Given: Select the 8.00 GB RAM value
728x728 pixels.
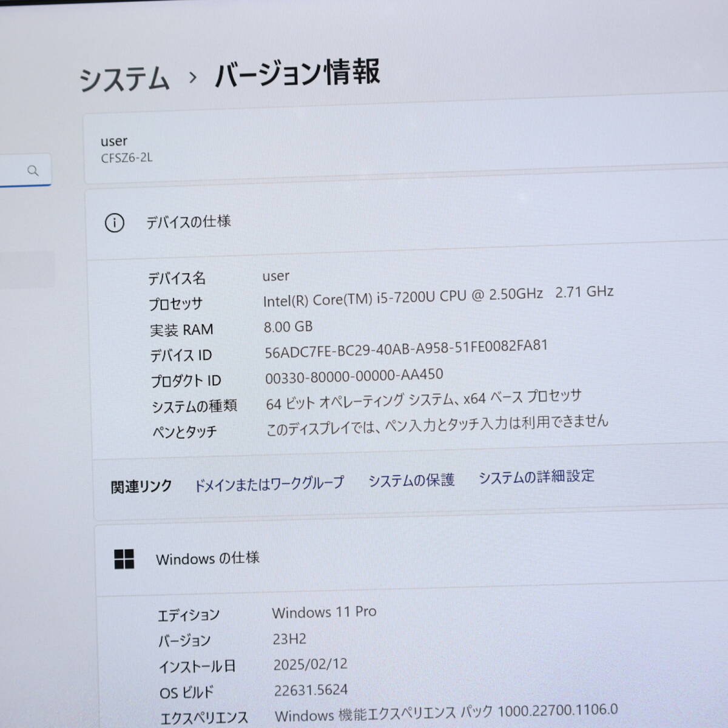Looking at the screenshot, I should [x=288, y=327].
